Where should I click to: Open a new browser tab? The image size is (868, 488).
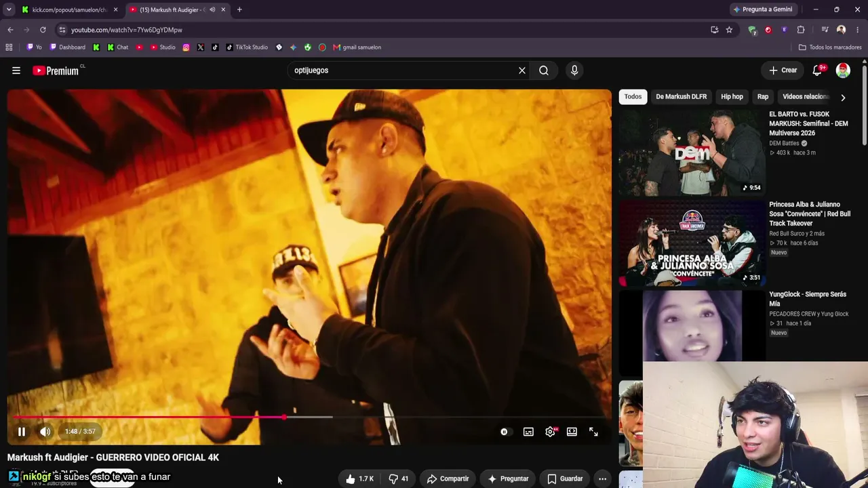click(x=239, y=9)
